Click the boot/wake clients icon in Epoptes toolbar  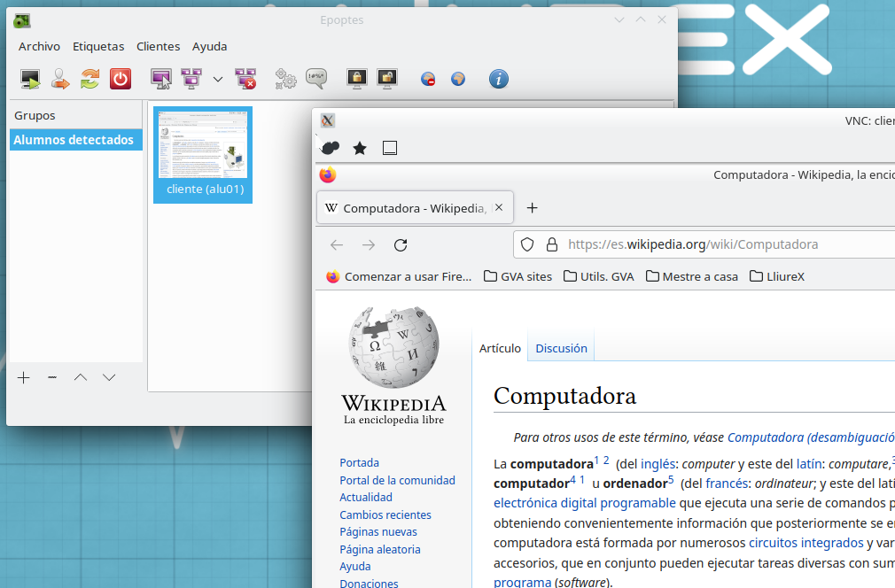(31, 79)
